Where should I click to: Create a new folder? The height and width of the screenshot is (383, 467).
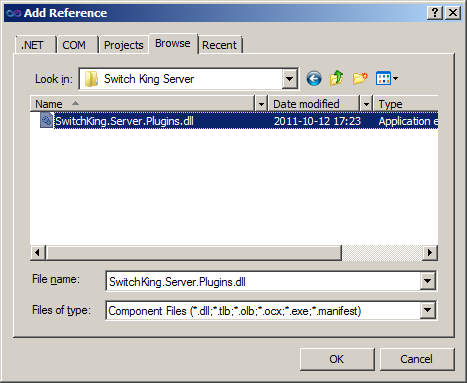pyautogui.click(x=360, y=79)
